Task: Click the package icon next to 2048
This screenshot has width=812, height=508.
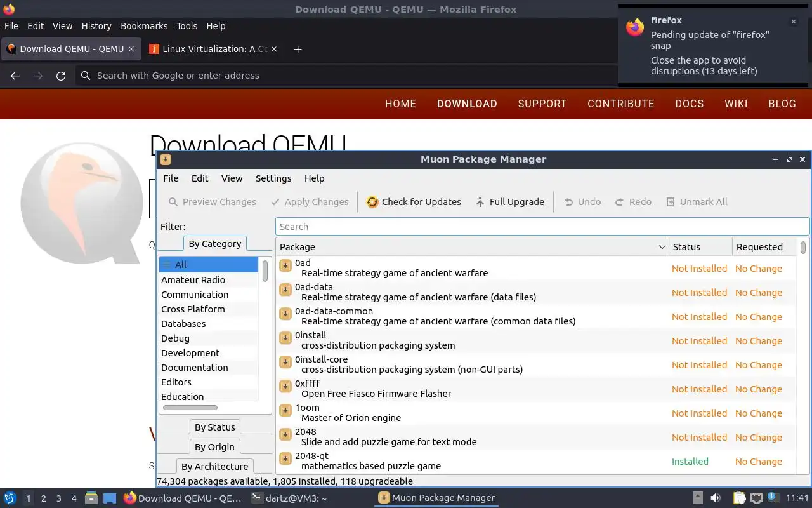Action: [x=285, y=435]
